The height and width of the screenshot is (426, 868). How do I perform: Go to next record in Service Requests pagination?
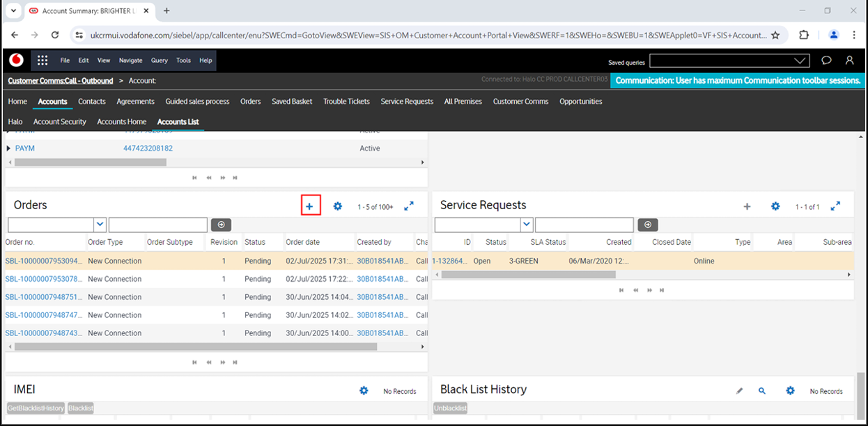(649, 290)
